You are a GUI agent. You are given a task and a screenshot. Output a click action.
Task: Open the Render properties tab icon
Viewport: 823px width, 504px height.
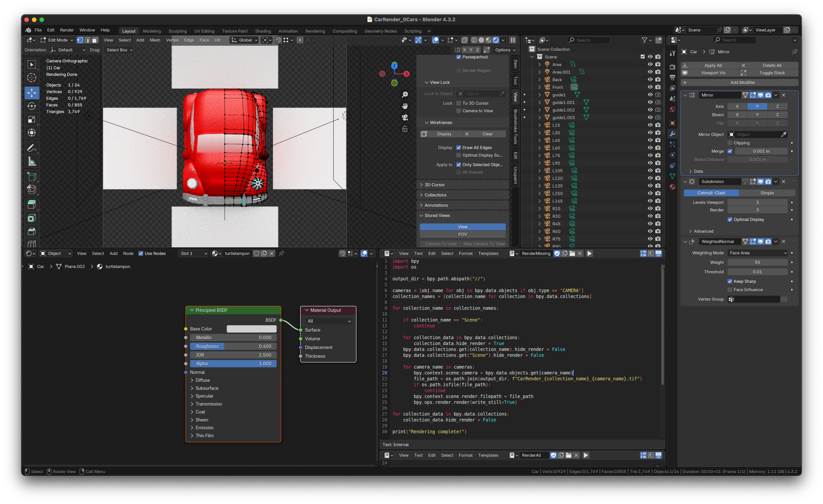(672, 67)
